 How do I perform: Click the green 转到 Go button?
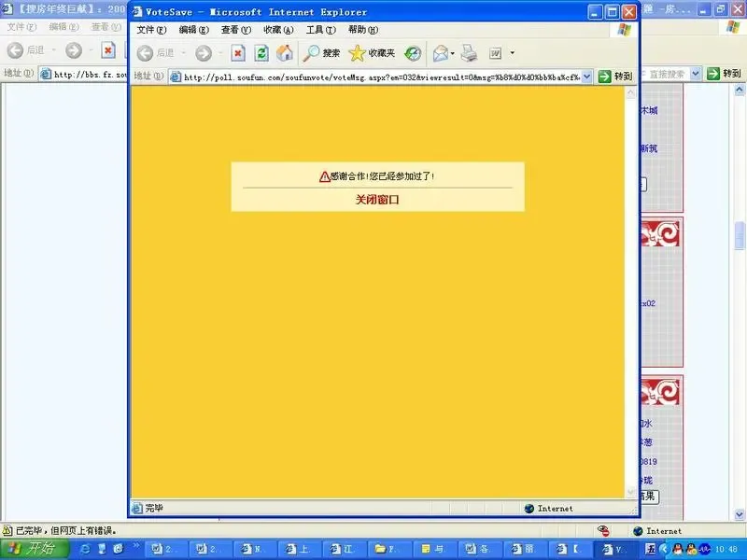[x=615, y=77]
